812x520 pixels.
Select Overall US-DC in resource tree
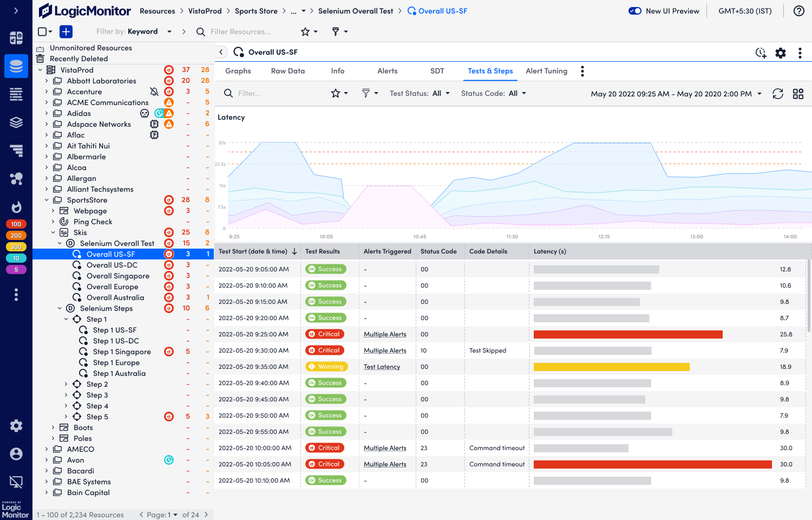pyautogui.click(x=112, y=265)
